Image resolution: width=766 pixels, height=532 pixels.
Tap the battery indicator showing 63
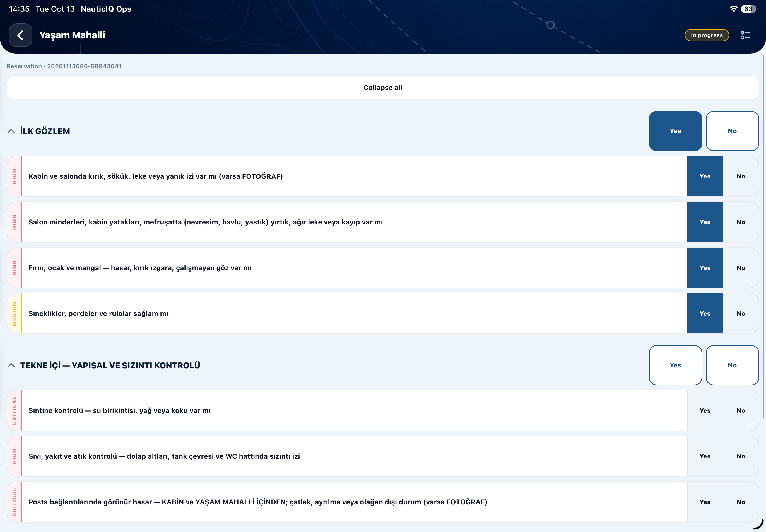(749, 9)
